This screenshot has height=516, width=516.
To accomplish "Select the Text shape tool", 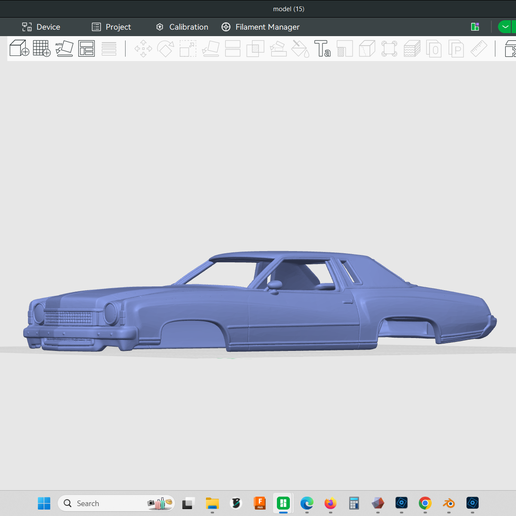I will coord(322,49).
